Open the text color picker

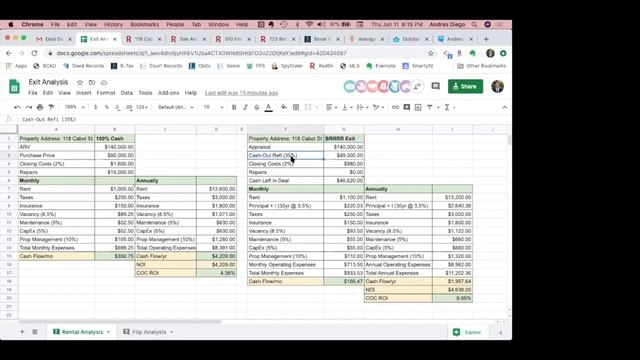click(269, 107)
